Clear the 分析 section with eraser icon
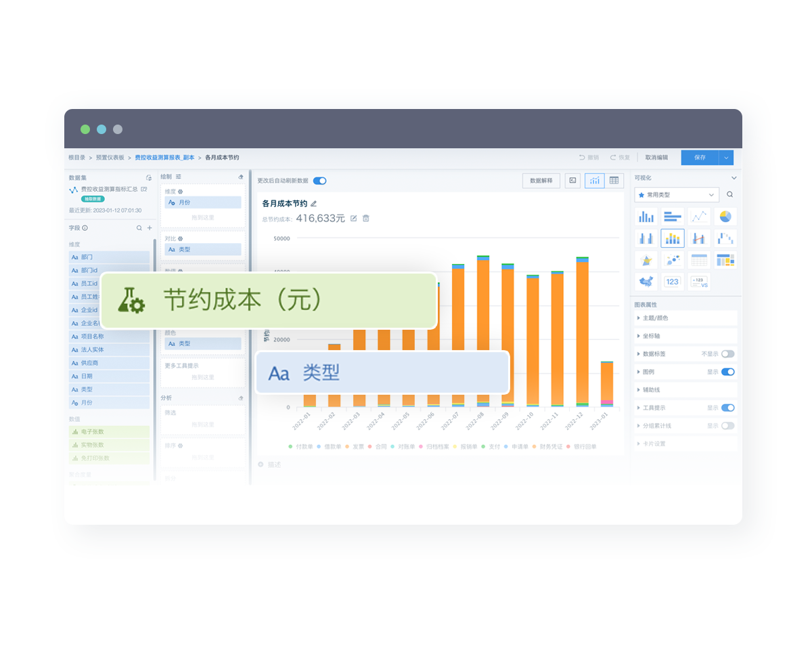The height and width of the screenshot is (650, 812). (x=241, y=398)
